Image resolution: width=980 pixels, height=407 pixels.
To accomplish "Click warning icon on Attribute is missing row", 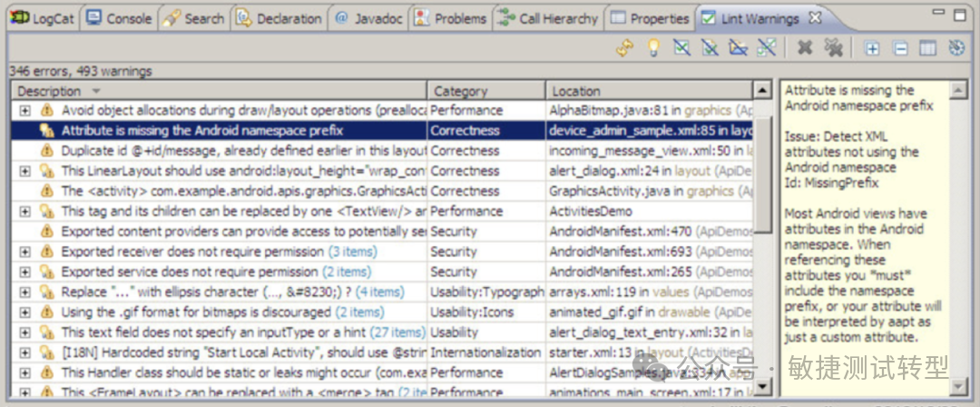I will pyautogui.click(x=47, y=130).
